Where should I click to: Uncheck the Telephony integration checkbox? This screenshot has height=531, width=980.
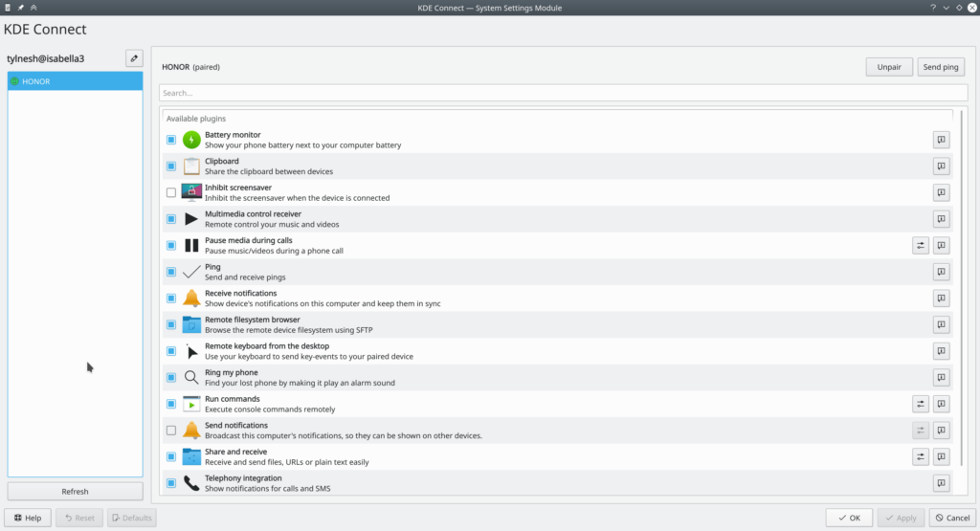[171, 483]
